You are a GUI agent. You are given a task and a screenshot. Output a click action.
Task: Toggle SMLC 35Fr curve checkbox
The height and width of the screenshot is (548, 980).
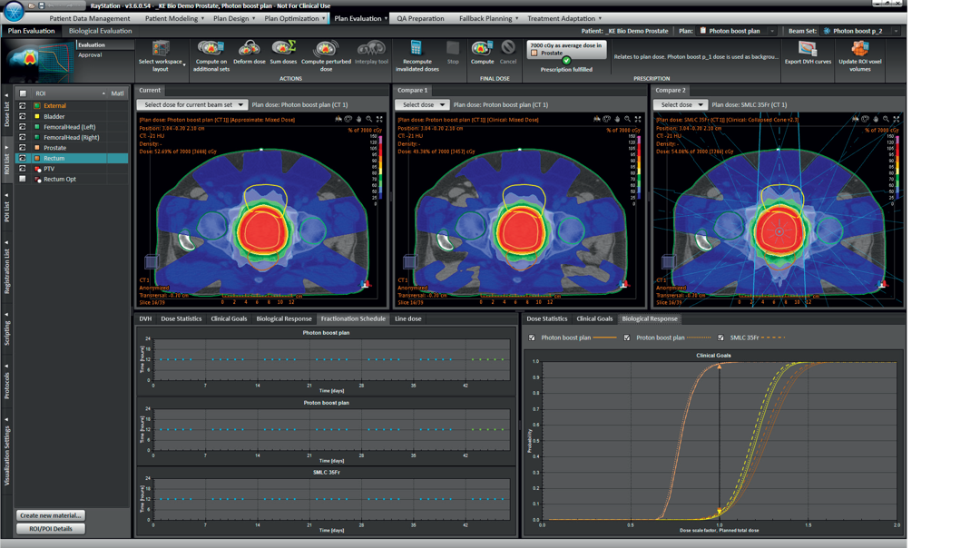720,338
